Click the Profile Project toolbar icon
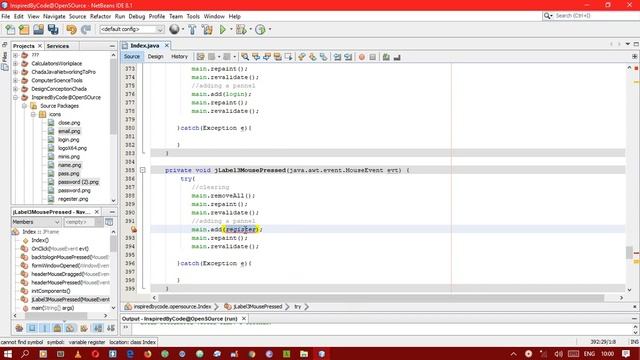Image resolution: width=640 pixels, height=360 pixels. 260,29
